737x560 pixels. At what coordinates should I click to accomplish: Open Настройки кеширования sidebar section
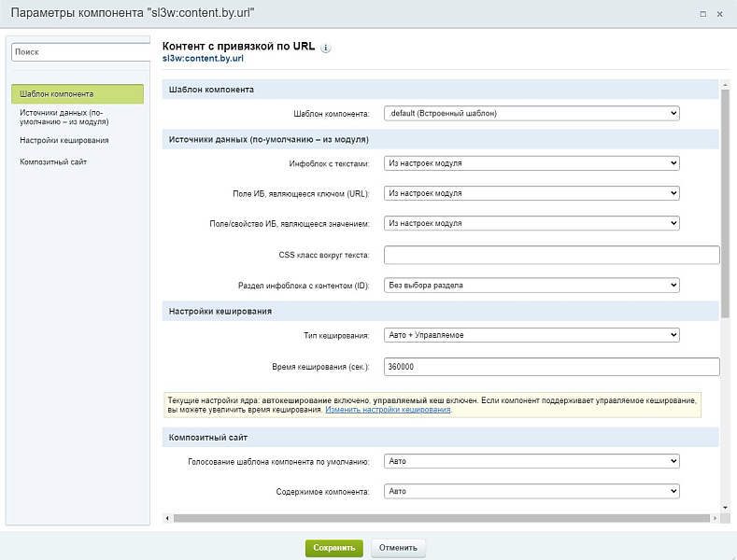pyautogui.click(x=64, y=140)
